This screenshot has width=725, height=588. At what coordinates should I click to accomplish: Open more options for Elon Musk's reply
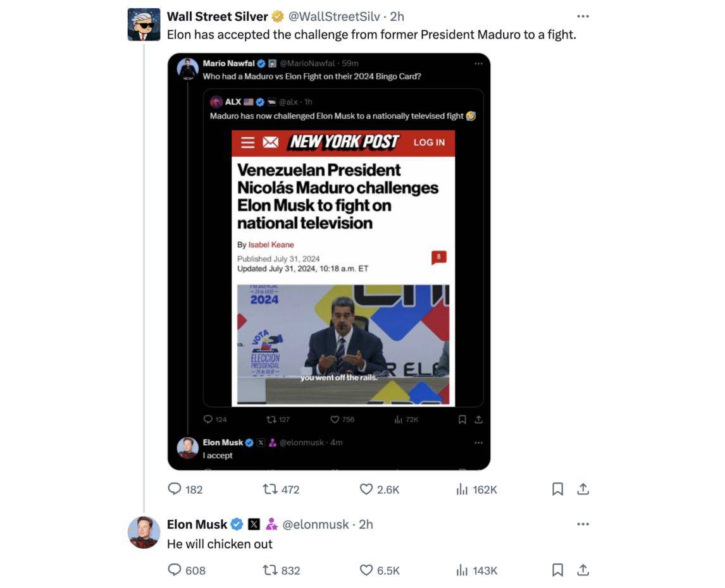[583, 524]
